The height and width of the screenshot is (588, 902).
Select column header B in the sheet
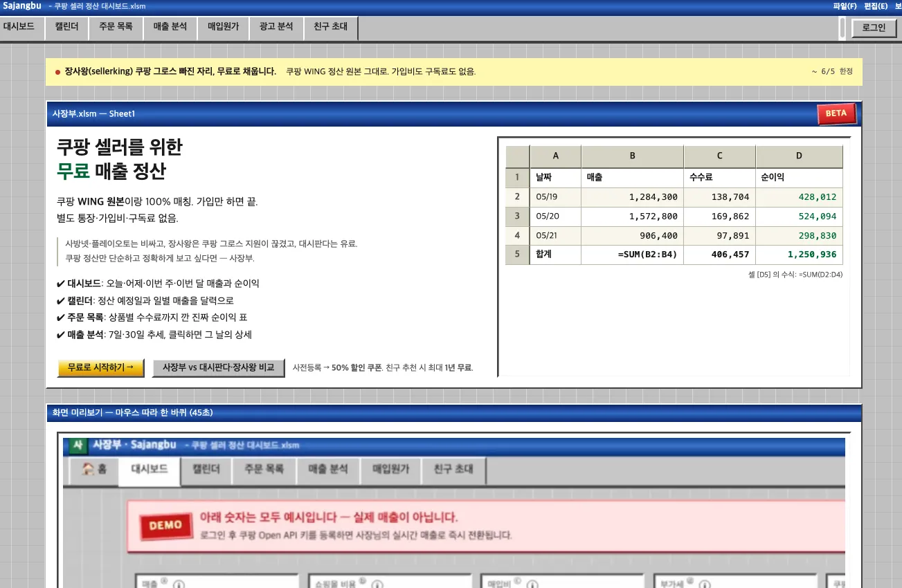coord(632,156)
